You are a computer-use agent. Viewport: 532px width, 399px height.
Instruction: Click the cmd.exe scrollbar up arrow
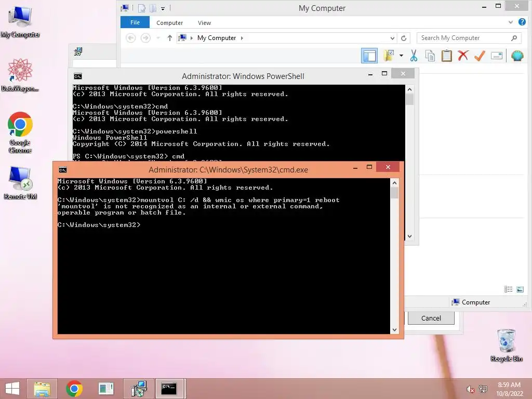[394, 183]
